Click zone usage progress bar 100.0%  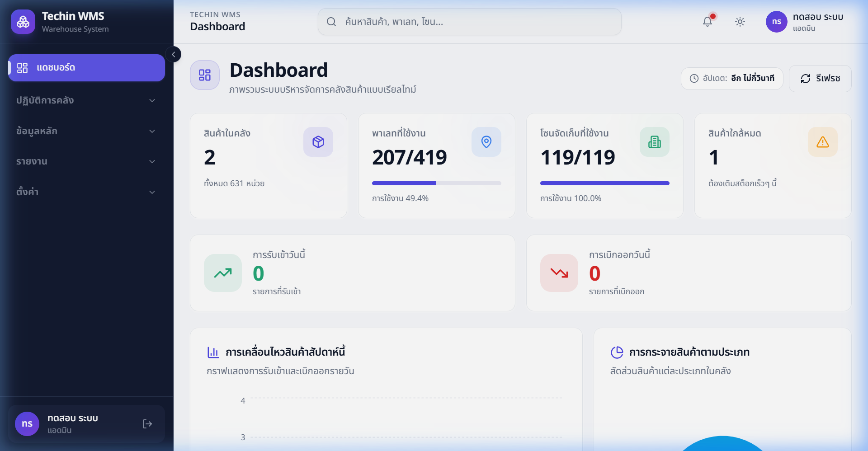coord(605,183)
